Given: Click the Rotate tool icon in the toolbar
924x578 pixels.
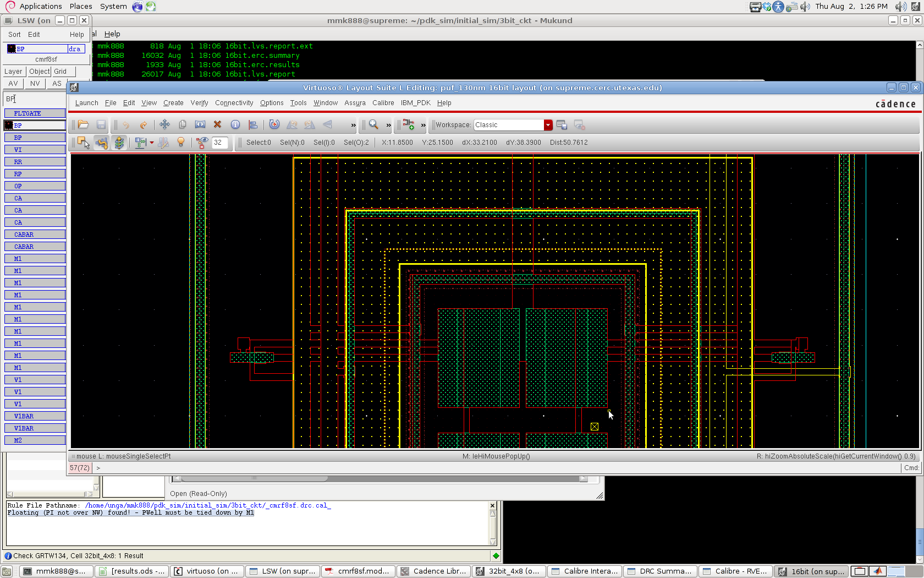Looking at the screenshot, I should [x=274, y=125].
